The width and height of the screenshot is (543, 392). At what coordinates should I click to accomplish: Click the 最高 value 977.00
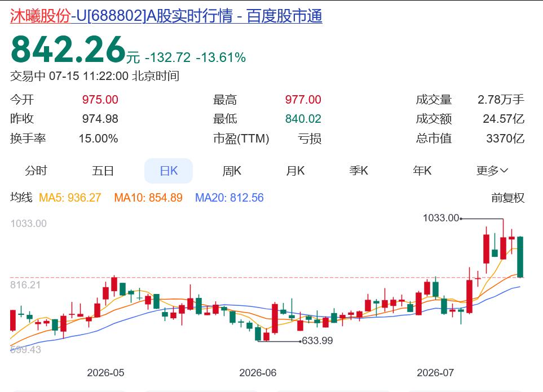303,100
